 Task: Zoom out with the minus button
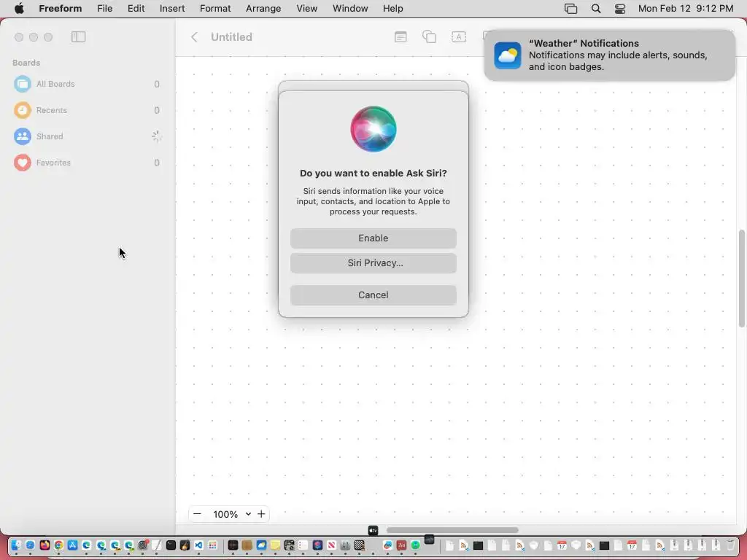pyautogui.click(x=197, y=514)
